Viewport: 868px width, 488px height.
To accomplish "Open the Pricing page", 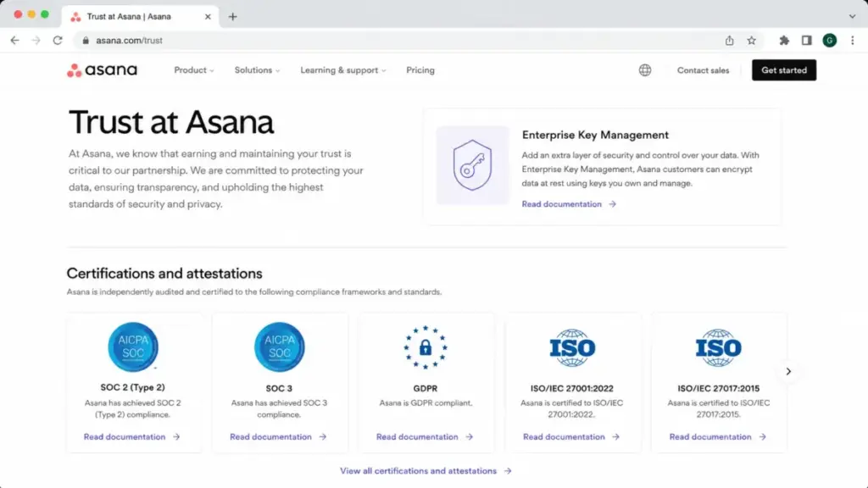I will [x=420, y=70].
